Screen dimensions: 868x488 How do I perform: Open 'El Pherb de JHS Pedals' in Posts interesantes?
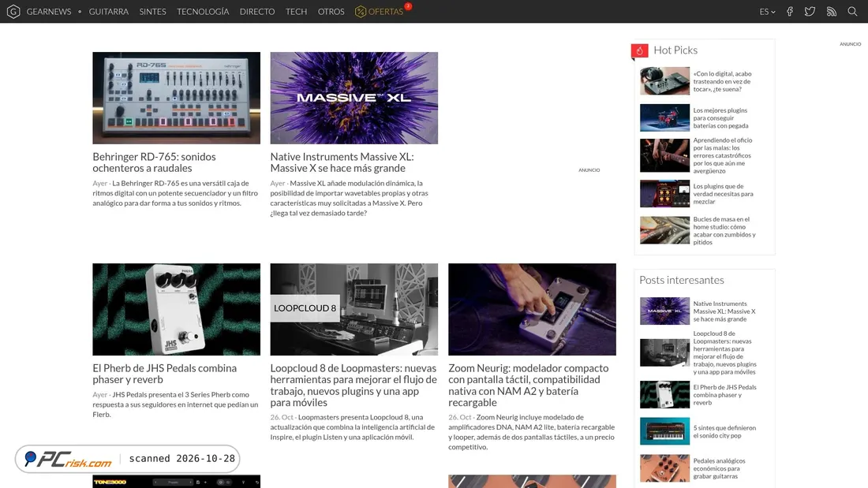coord(724,394)
